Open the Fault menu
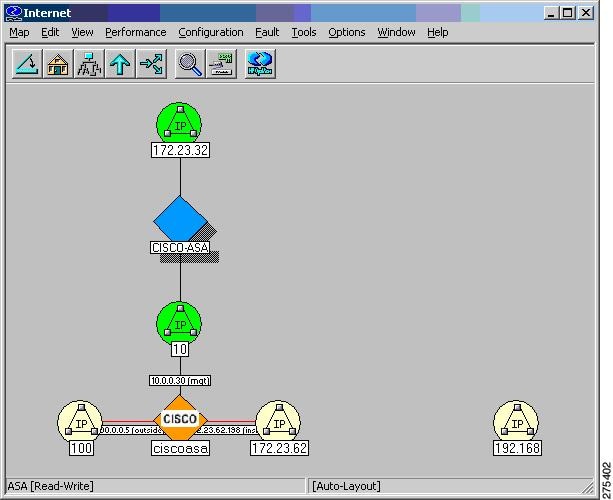The height and width of the screenshot is (500, 613). [x=267, y=32]
